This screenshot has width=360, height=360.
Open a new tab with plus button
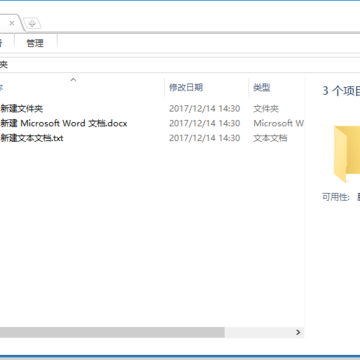point(32,23)
